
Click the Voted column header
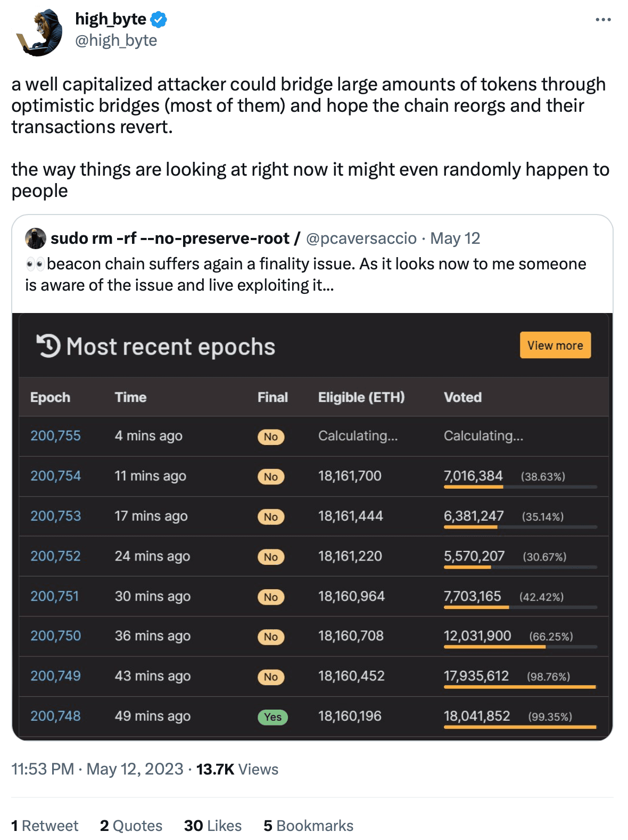tap(462, 397)
